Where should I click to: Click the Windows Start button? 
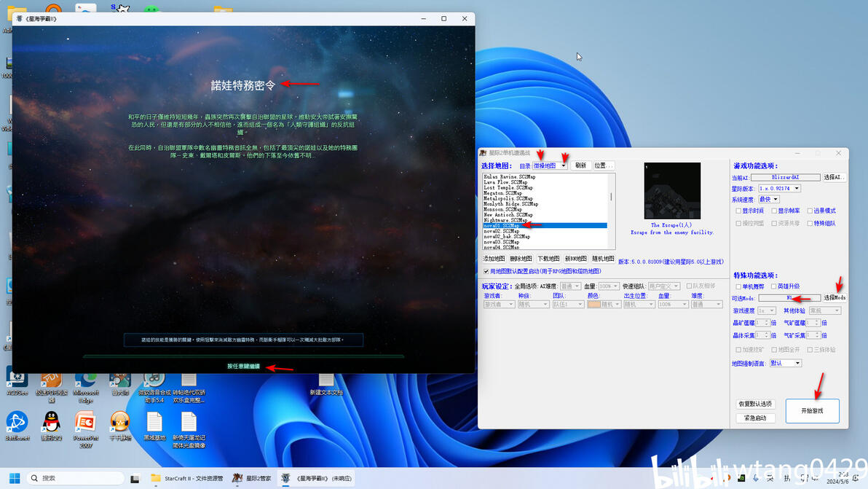point(15,478)
